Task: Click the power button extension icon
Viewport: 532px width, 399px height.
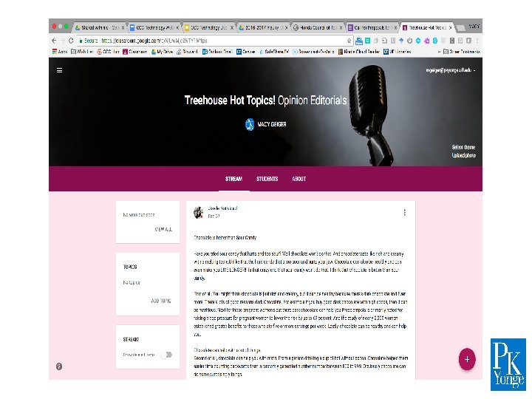Action: point(409,41)
